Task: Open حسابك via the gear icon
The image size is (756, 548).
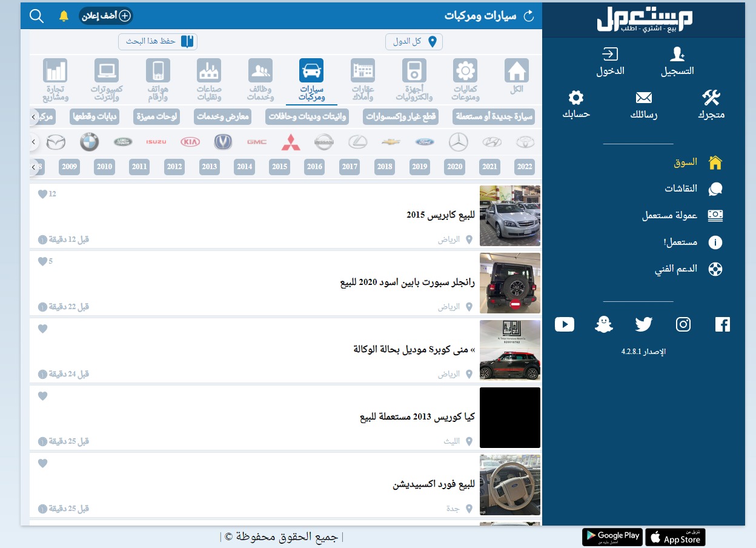Action: [x=575, y=97]
